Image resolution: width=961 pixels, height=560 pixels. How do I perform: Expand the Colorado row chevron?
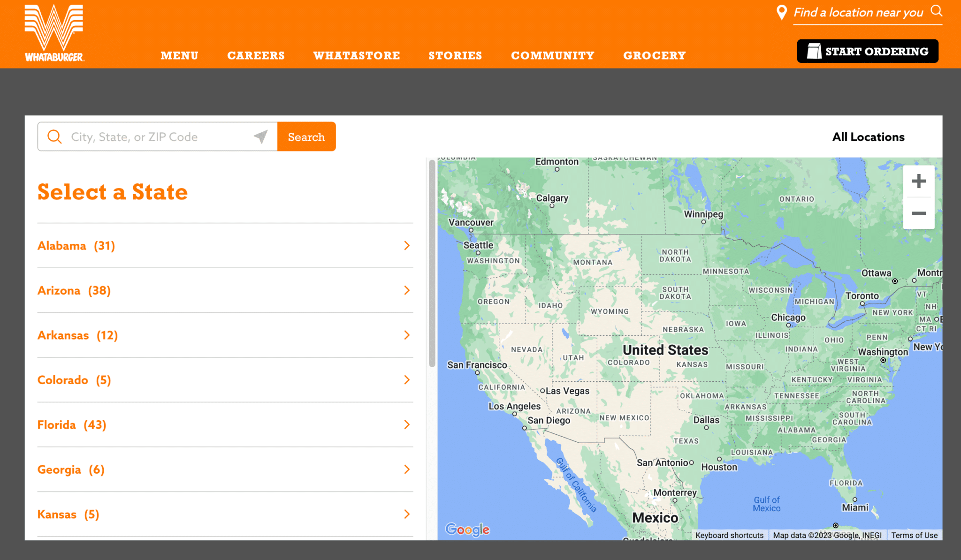(407, 380)
